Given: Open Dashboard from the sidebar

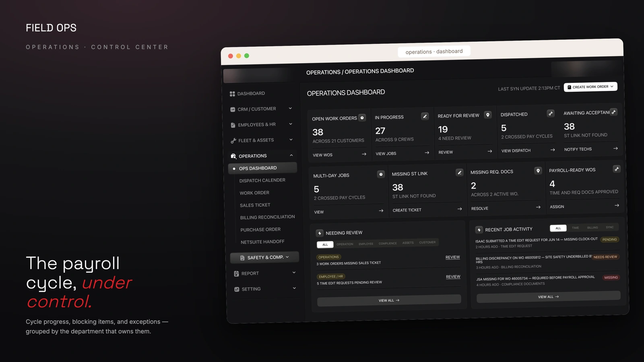Looking at the screenshot, I should tap(247, 94).
